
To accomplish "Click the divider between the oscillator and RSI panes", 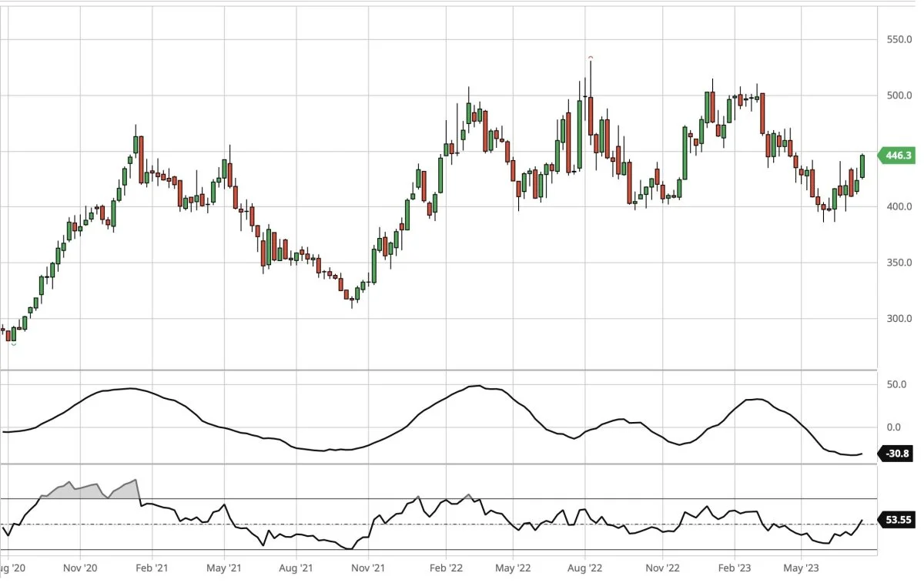I will 439,464.
